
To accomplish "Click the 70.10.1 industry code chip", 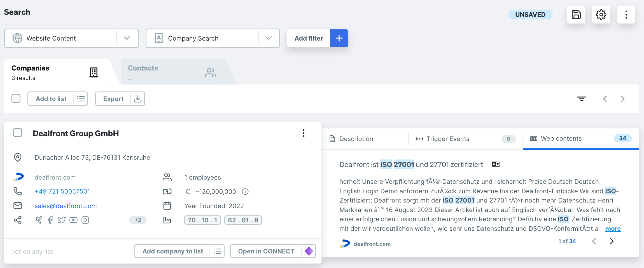I will [x=202, y=220].
